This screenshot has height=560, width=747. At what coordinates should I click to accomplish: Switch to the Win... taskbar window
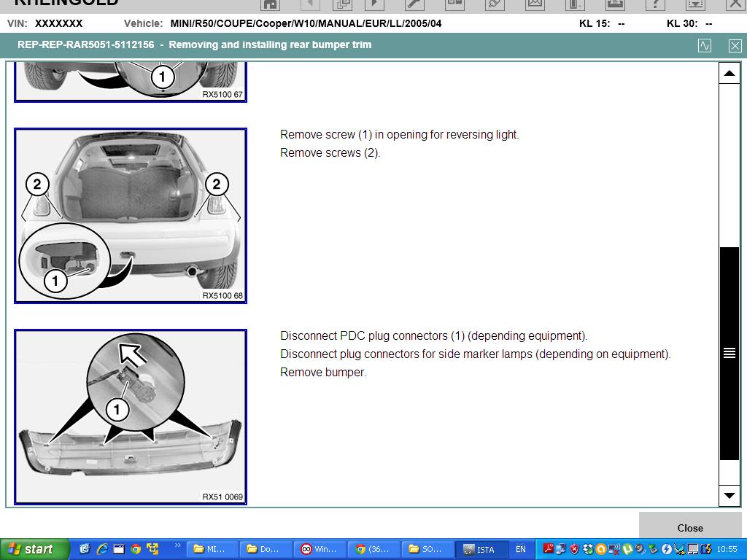320,549
